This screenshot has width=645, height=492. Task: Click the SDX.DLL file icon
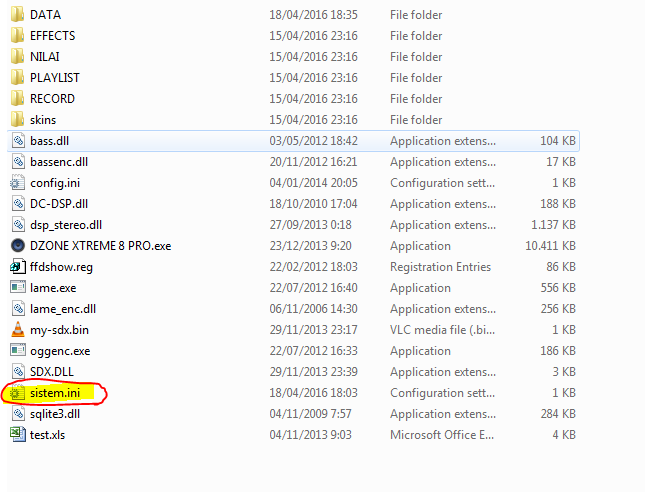(18, 371)
